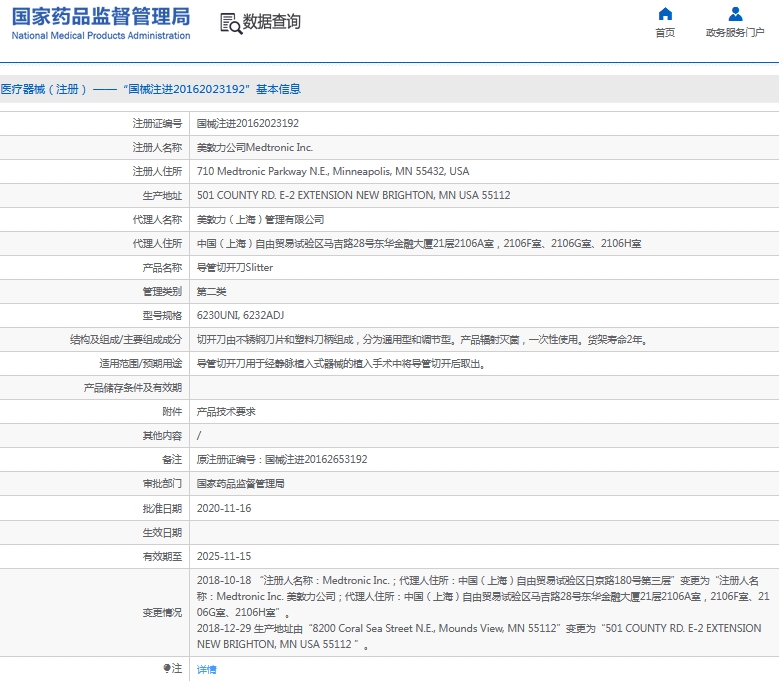Click the other content slash value
This screenshot has width=779, height=681.
[199, 436]
